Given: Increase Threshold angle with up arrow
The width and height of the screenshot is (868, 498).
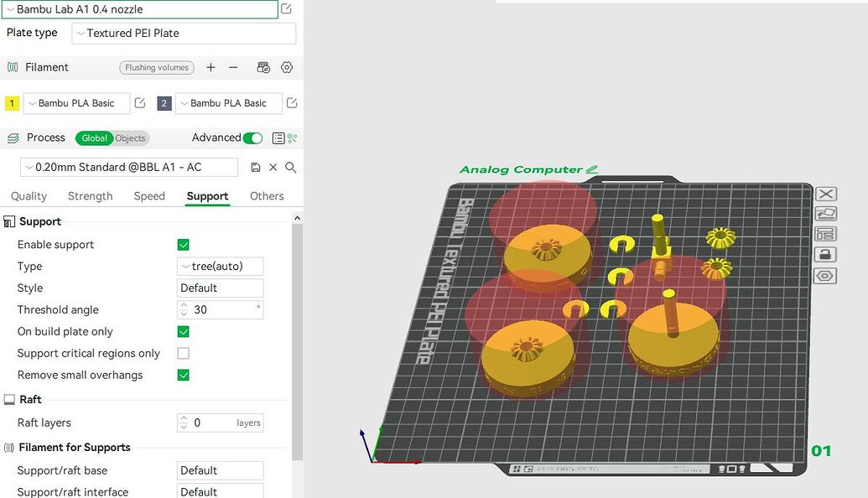Looking at the screenshot, I should [x=184, y=305].
